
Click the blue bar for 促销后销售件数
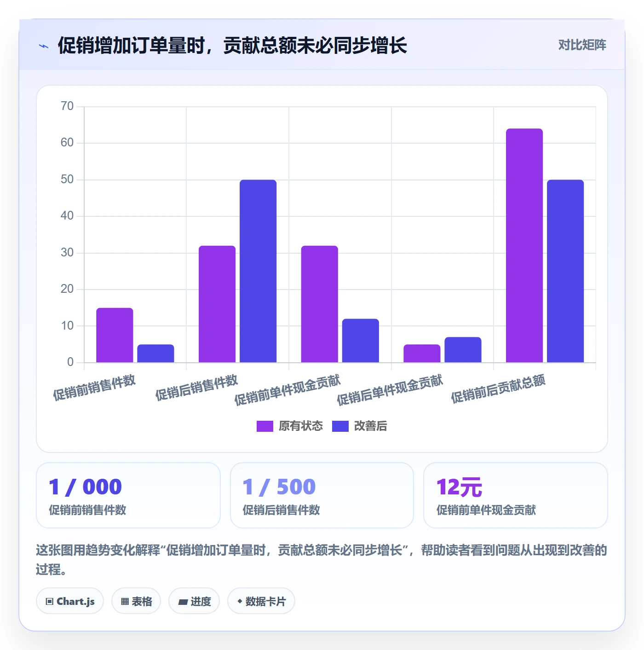pyautogui.click(x=258, y=271)
